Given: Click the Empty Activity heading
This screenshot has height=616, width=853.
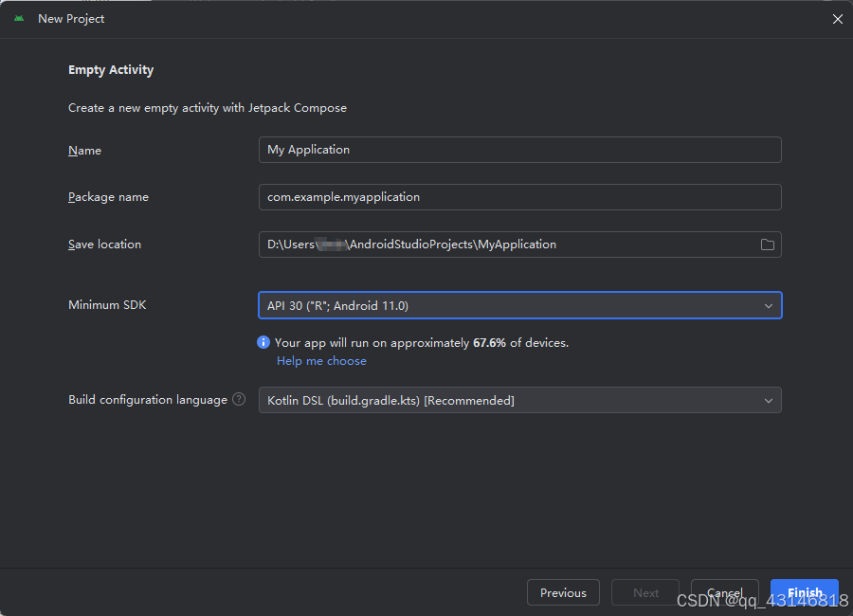Looking at the screenshot, I should tap(111, 69).
